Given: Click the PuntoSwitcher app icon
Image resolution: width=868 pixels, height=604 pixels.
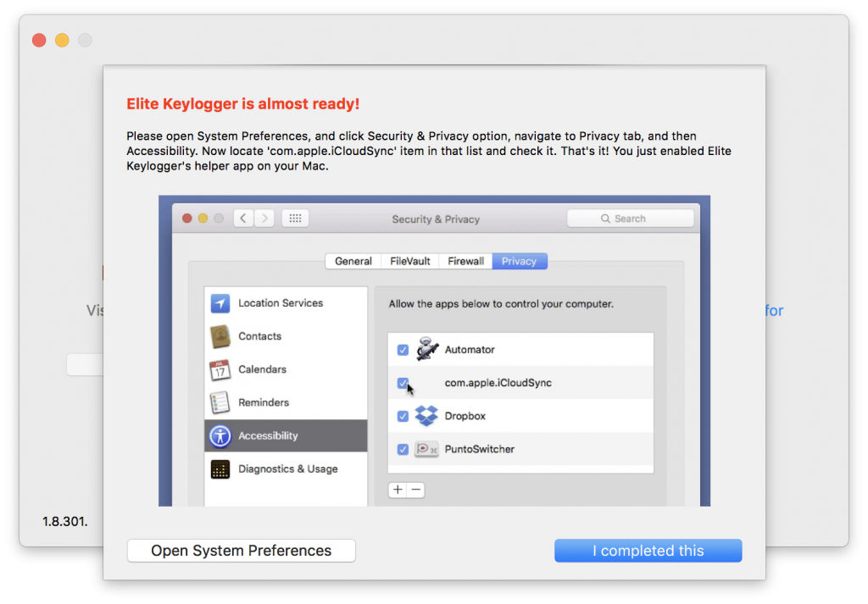Looking at the screenshot, I should 426,449.
